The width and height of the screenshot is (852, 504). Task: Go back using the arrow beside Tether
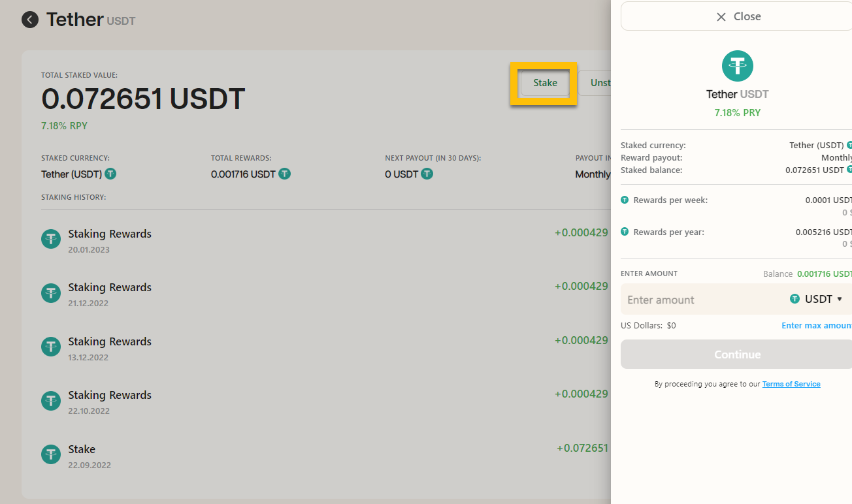[30, 20]
